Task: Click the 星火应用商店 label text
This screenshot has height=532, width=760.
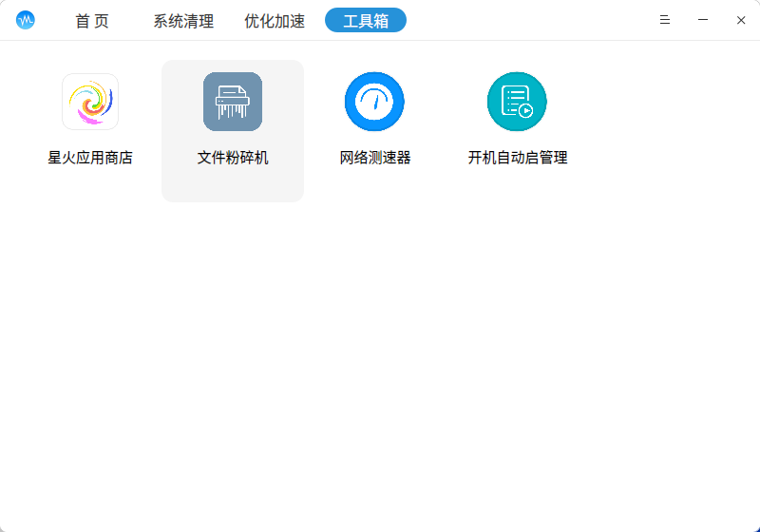Action: [90, 158]
